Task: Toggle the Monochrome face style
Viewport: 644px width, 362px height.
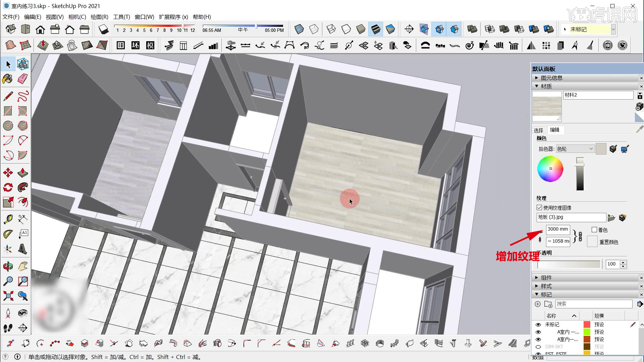Action: [x=390, y=29]
